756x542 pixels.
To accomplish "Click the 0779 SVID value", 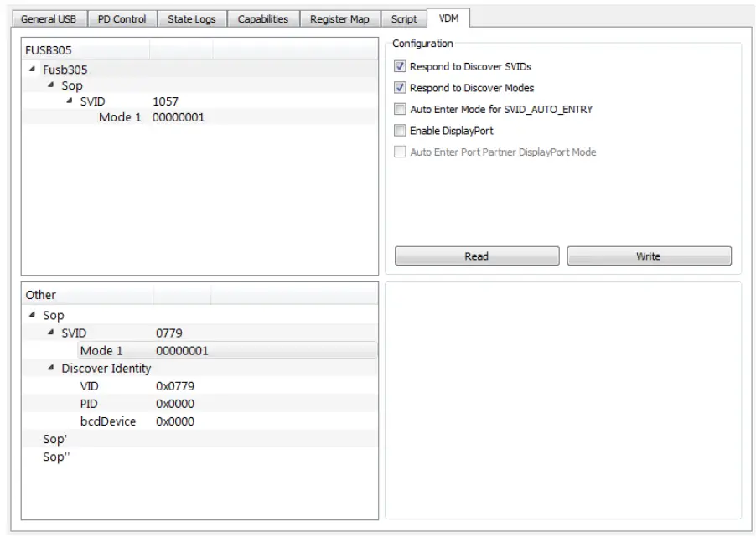I will tap(169, 333).
